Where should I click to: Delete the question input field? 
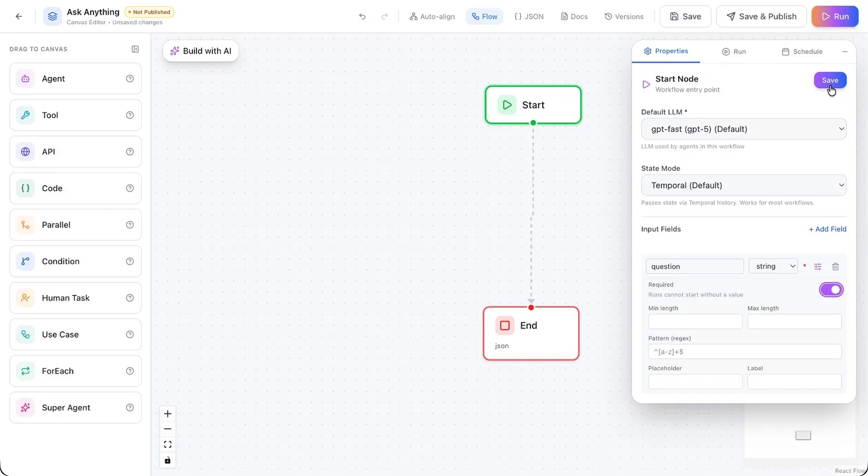click(x=835, y=266)
